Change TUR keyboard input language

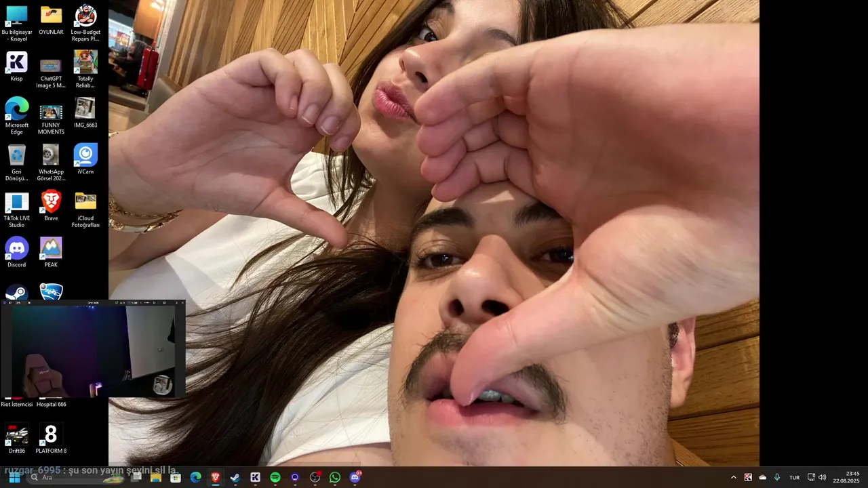(794, 477)
